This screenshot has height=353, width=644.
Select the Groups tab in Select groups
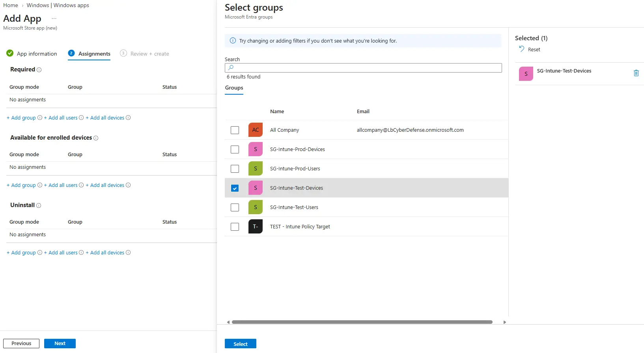234,88
